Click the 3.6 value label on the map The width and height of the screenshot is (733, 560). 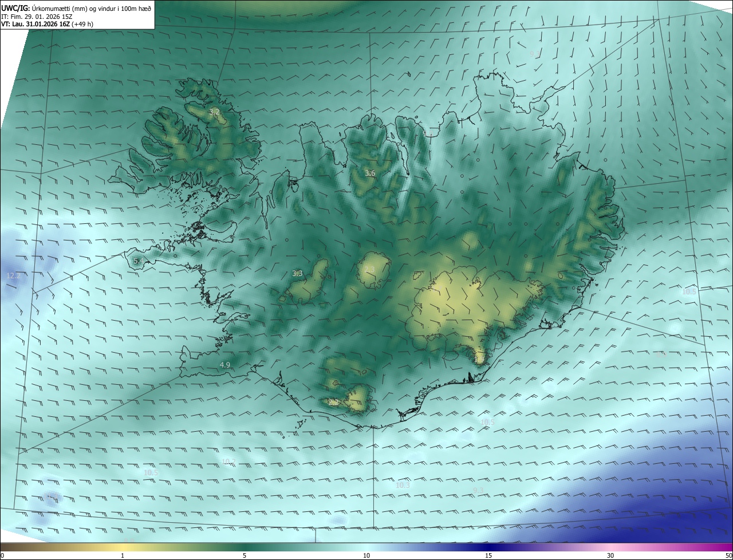pyautogui.click(x=370, y=173)
